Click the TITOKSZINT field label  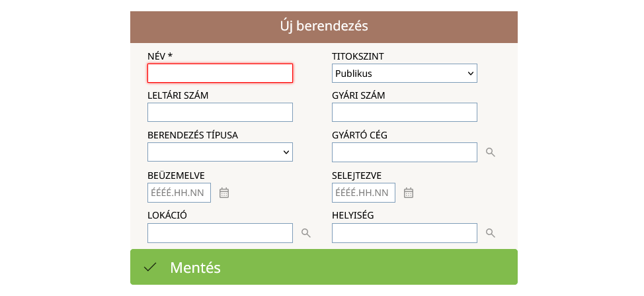[x=358, y=56]
